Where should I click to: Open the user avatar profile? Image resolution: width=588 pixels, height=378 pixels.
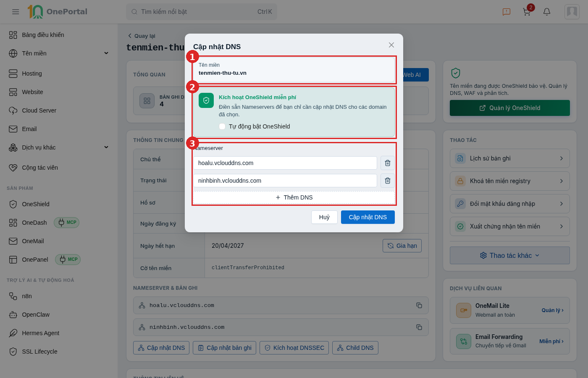coord(572,12)
